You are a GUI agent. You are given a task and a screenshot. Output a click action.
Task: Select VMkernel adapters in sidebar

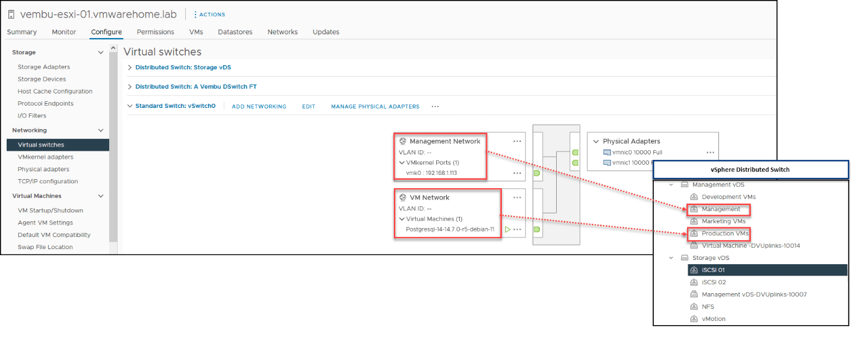[x=45, y=157]
